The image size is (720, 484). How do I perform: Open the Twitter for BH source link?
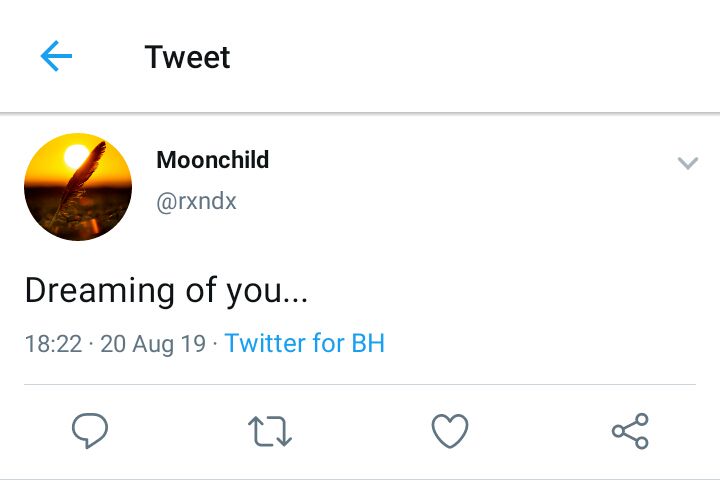coord(304,343)
